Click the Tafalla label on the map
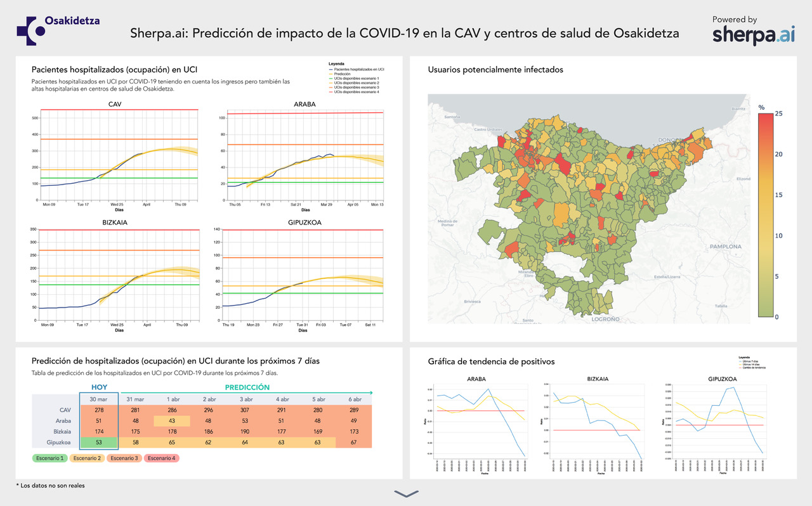The height and width of the screenshot is (506, 812). coord(721,306)
